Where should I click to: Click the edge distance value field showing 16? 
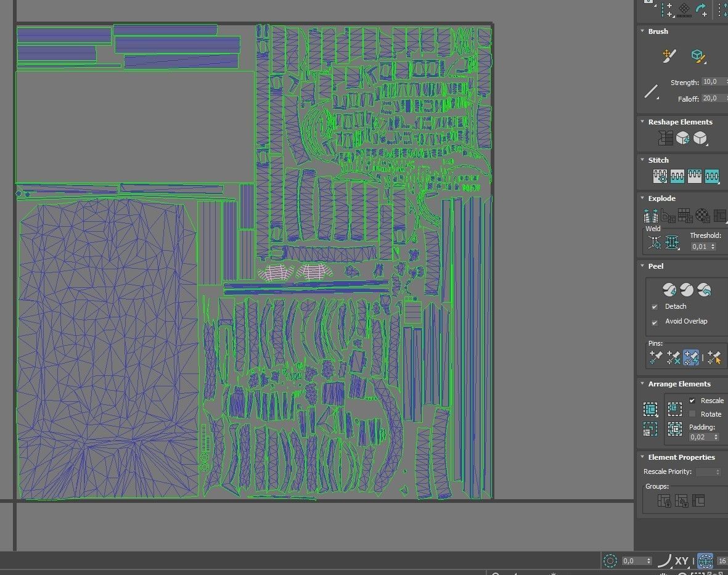[x=722, y=561]
